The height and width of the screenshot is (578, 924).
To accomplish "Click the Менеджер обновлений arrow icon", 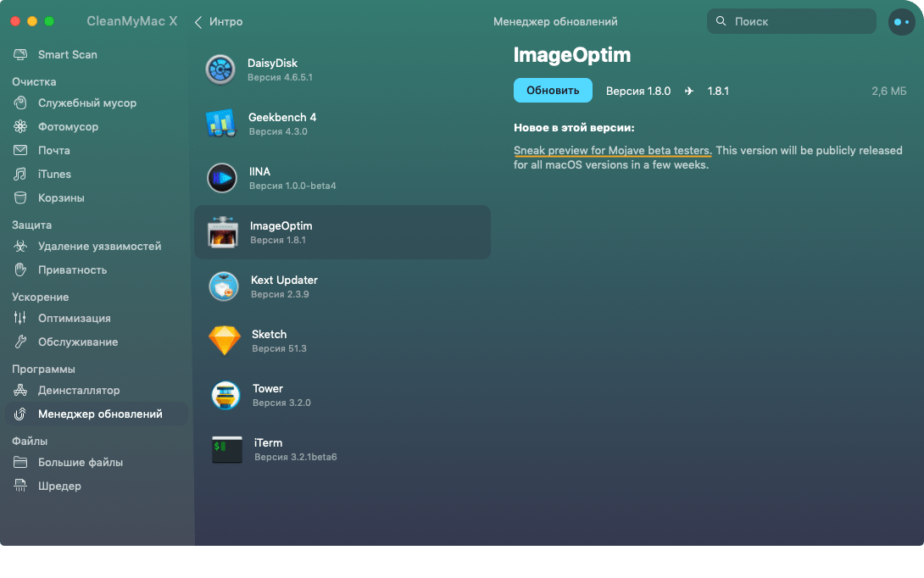I will pos(20,414).
